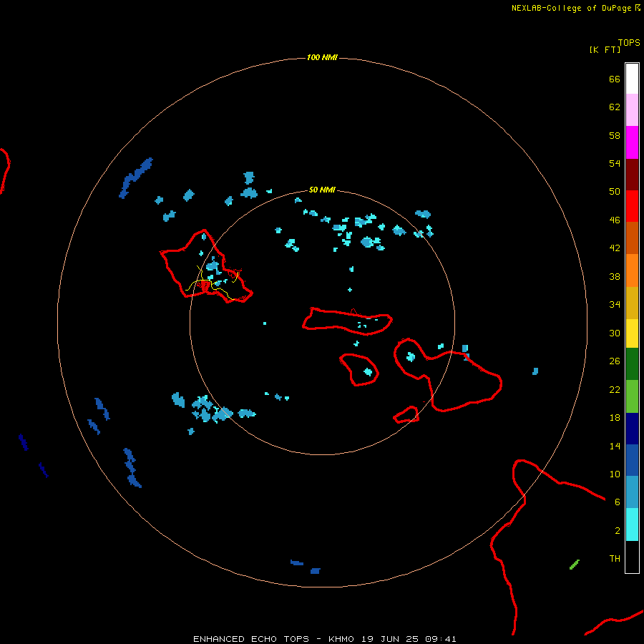
Task: Click the dark green 26 kft swatch
Action: [632, 364]
